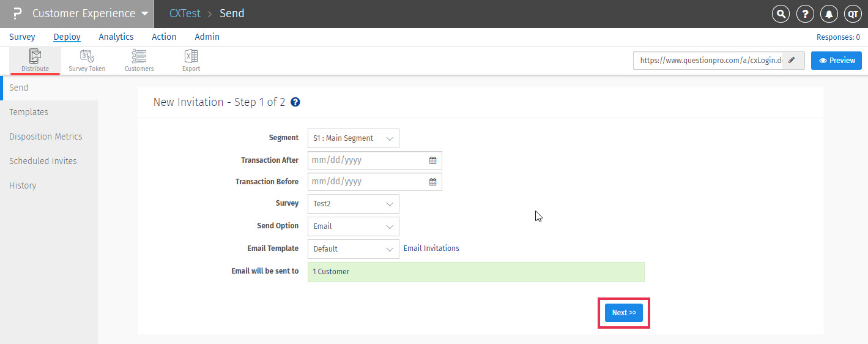Expand the Customer Experience product dropdown
Screen dimensions: 868x344
[90, 13]
